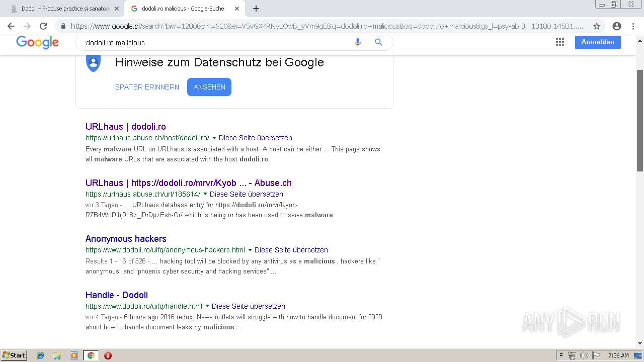Viewport: 644px width, 362px height.
Task: Submit search with the magnifier icon
Action: pyautogui.click(x=379, y=43)
